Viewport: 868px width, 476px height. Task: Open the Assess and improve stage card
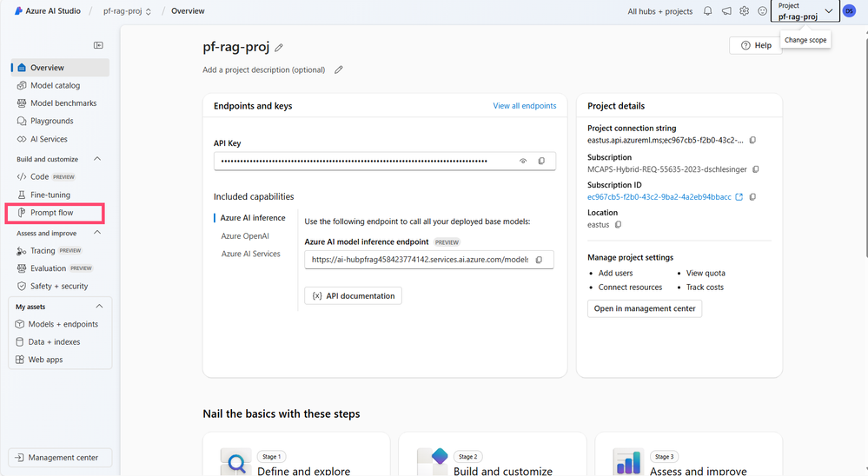click(x=689, y=455)
